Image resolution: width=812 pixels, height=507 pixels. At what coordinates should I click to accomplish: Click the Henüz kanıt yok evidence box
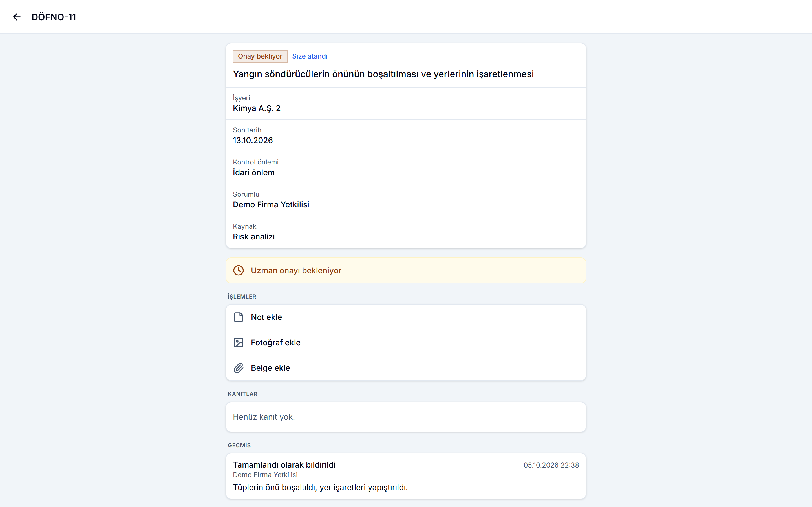coord(406,417)
